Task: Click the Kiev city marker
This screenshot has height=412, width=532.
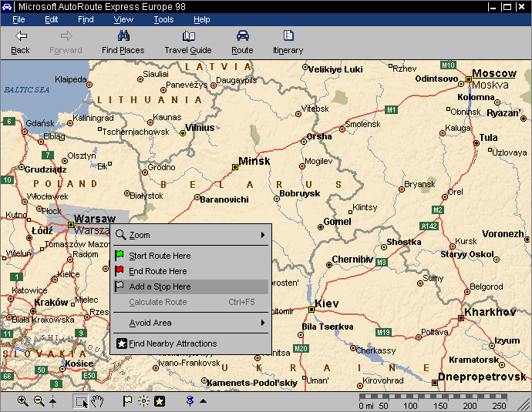Action: click(x=311, y=310)
